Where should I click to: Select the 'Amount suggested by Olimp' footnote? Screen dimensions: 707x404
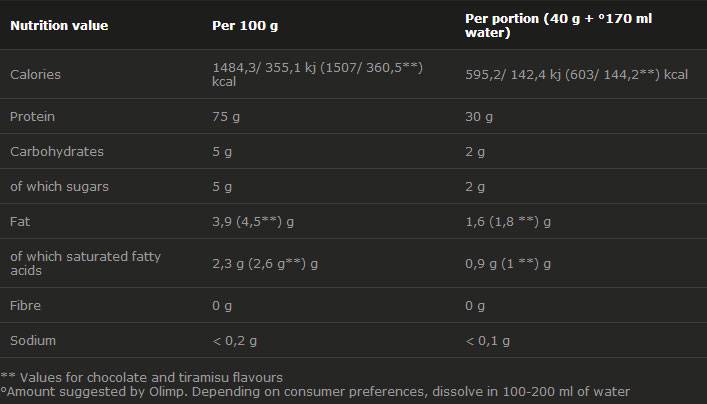tap(315, 392)
